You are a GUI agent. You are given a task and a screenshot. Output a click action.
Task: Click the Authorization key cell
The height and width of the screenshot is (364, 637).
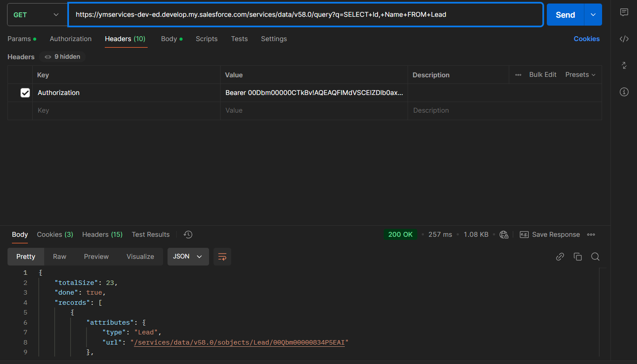pyautogui.click(x=126, y=93)
